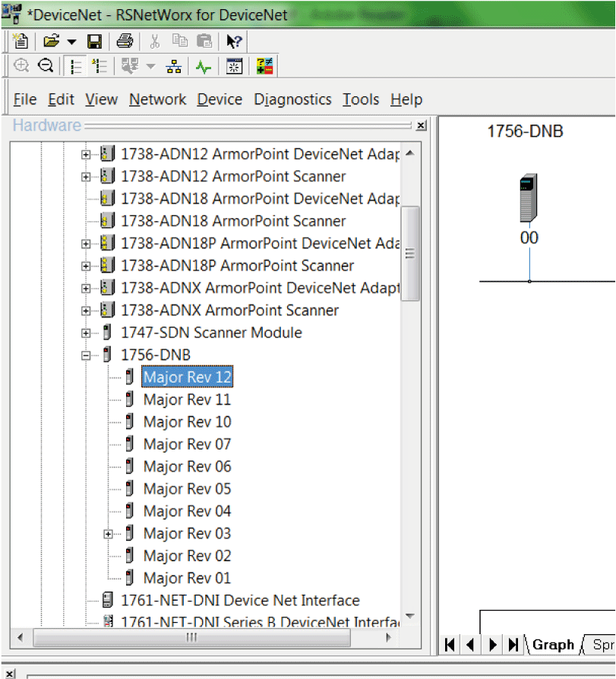Print the network using the printer icon
This screenshot has height=679, width=616.
tap(125, 42)
